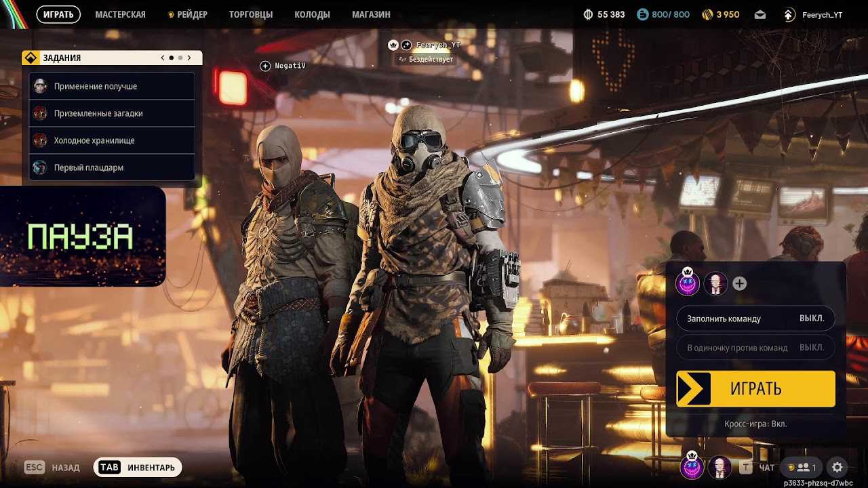Click the ПАУЗА banner

click(81, 236)
